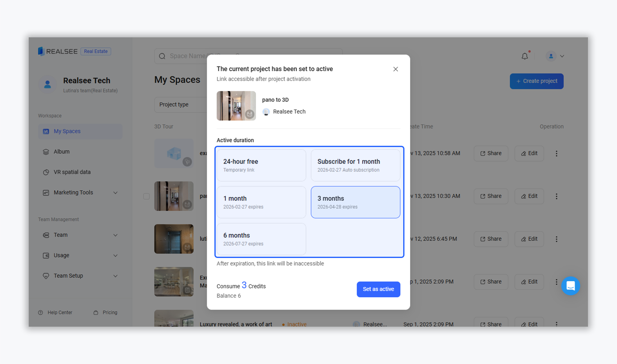This screenshot has width=617, height=364.
Task: Click the Set as active button
Action: [378, 289]
